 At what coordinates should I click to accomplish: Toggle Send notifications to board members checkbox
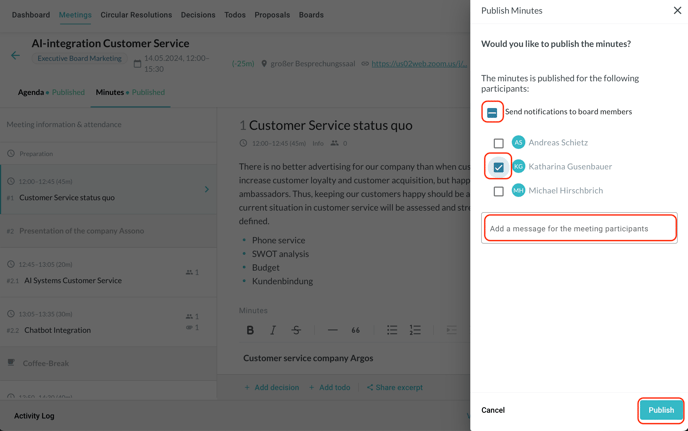pyautogui.click(x=492, y=112)
